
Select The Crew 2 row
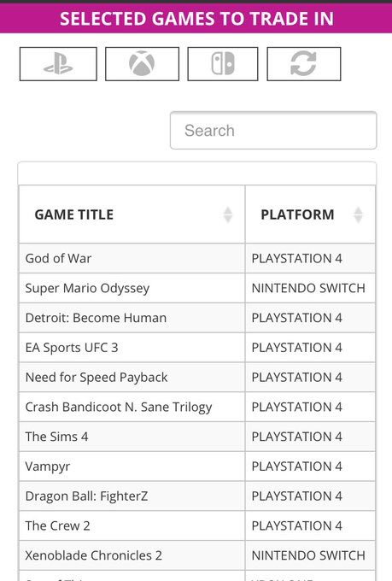pos(197,525)
